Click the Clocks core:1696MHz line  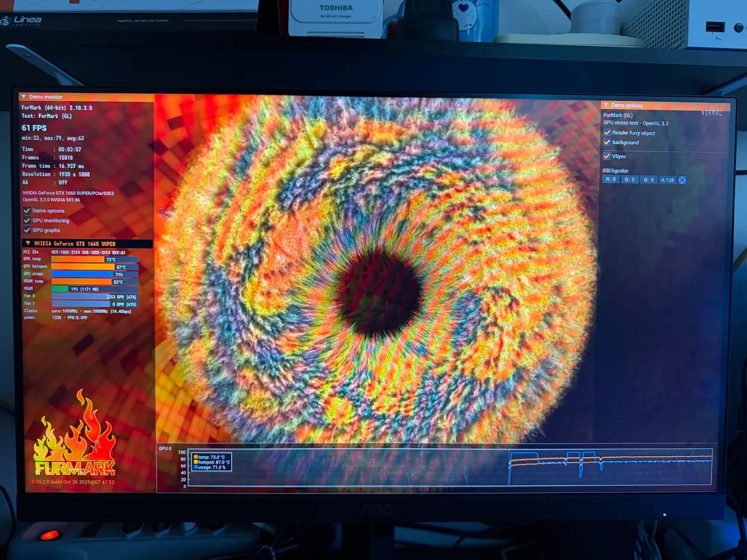point(78,311)
